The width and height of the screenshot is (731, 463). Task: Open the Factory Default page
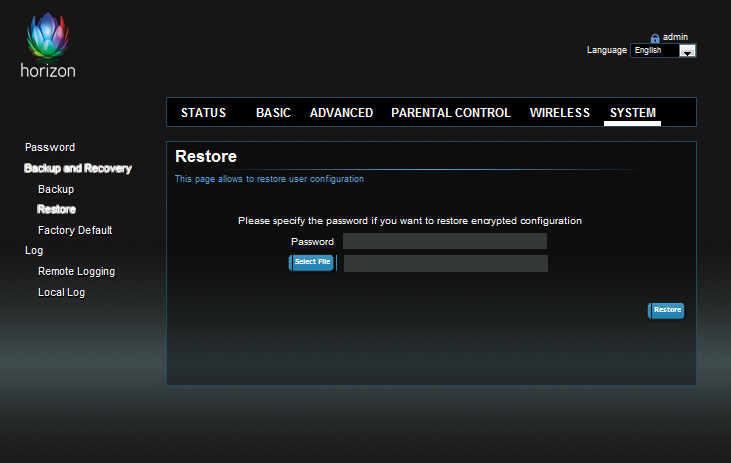(x=75, y=230)
